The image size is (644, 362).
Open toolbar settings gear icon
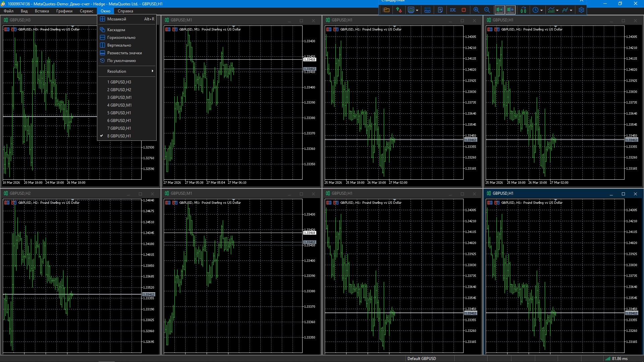point(581,10)
